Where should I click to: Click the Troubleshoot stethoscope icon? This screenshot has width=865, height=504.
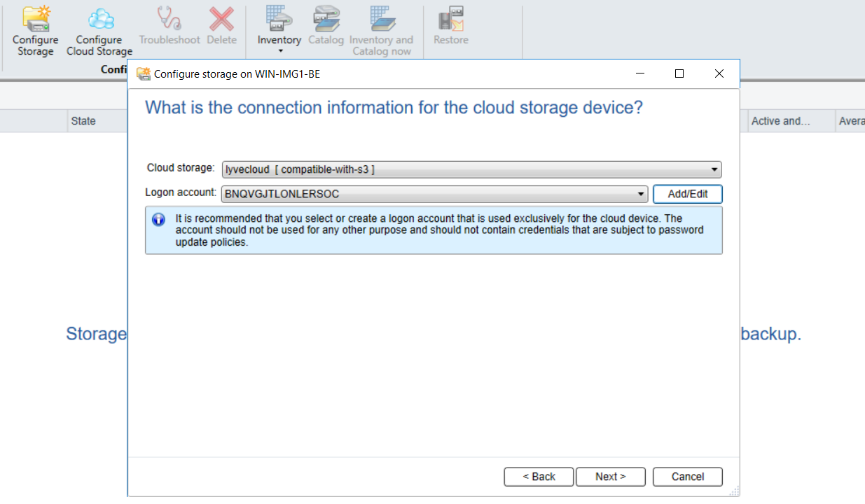(169, 19)
